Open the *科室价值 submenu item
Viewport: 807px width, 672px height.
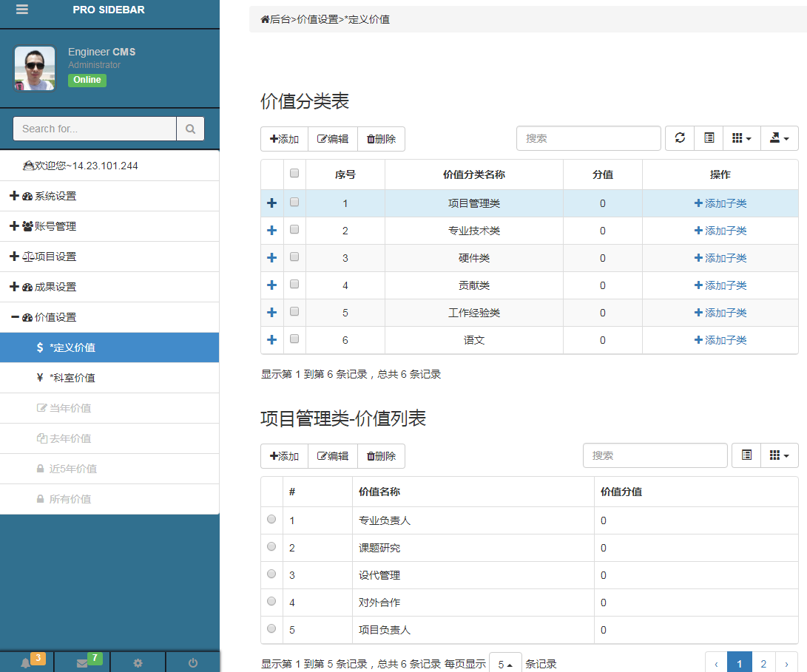coord(109,378)
